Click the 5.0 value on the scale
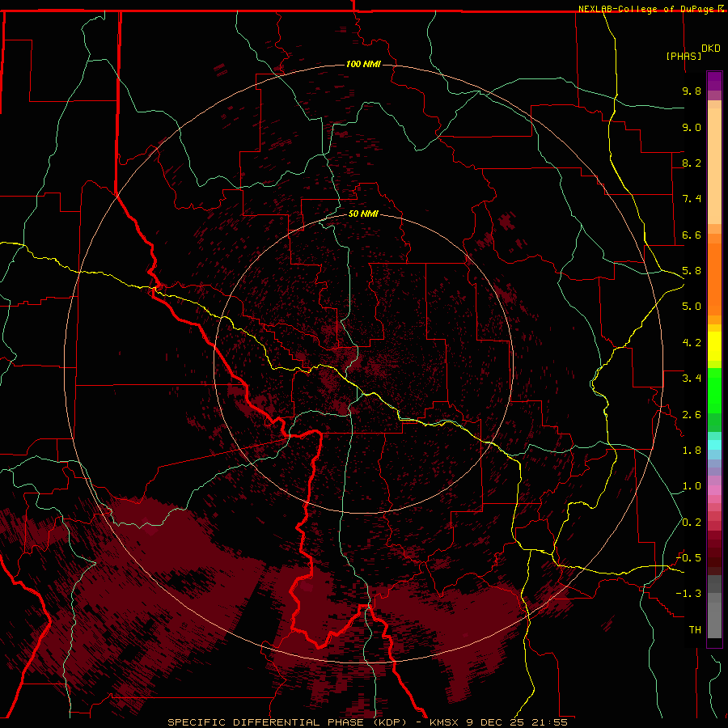 pyautogui.click(x=692, y=307)
